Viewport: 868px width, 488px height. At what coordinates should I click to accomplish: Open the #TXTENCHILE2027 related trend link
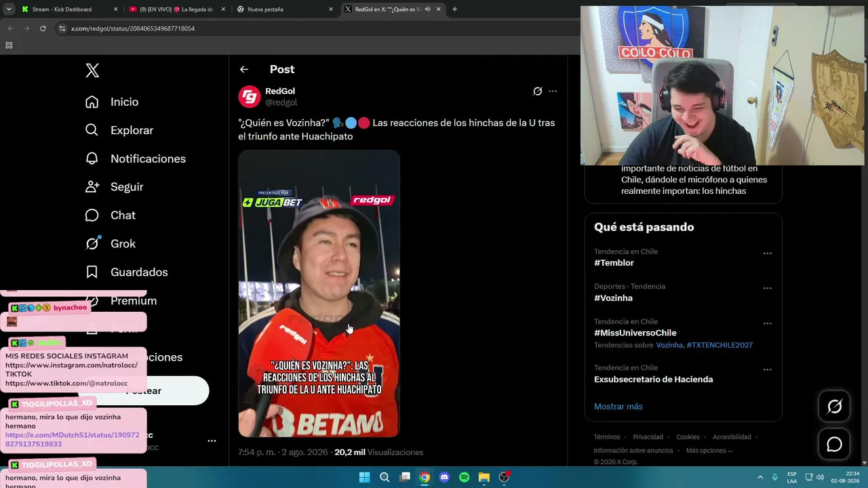(x=719, y=345)
